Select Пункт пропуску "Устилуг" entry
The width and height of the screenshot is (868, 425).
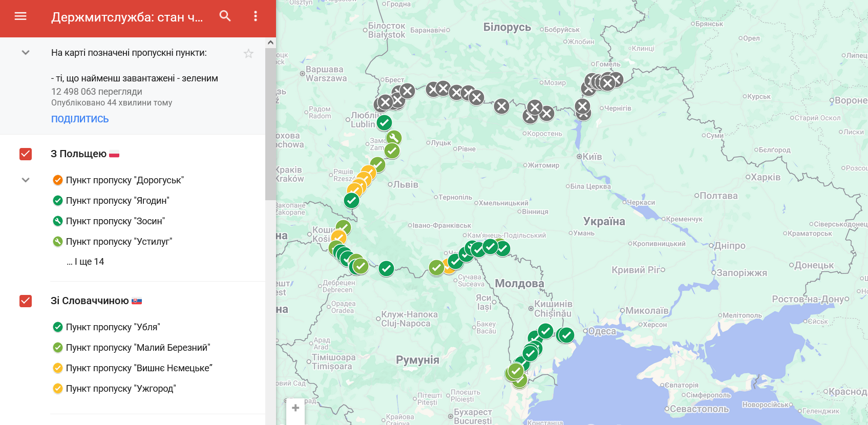pyautogui.click(x=119, y=242)
